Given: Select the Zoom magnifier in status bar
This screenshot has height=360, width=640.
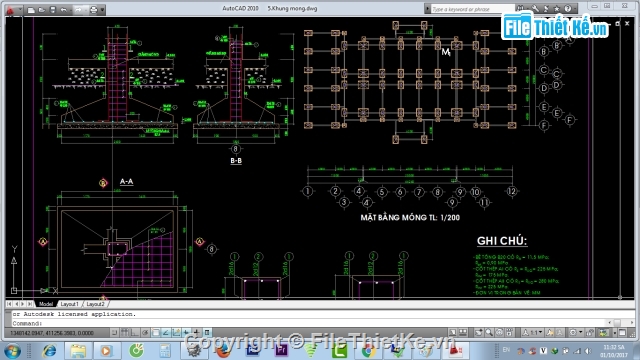Looking at the screenshot, I should tap(489, 332).
